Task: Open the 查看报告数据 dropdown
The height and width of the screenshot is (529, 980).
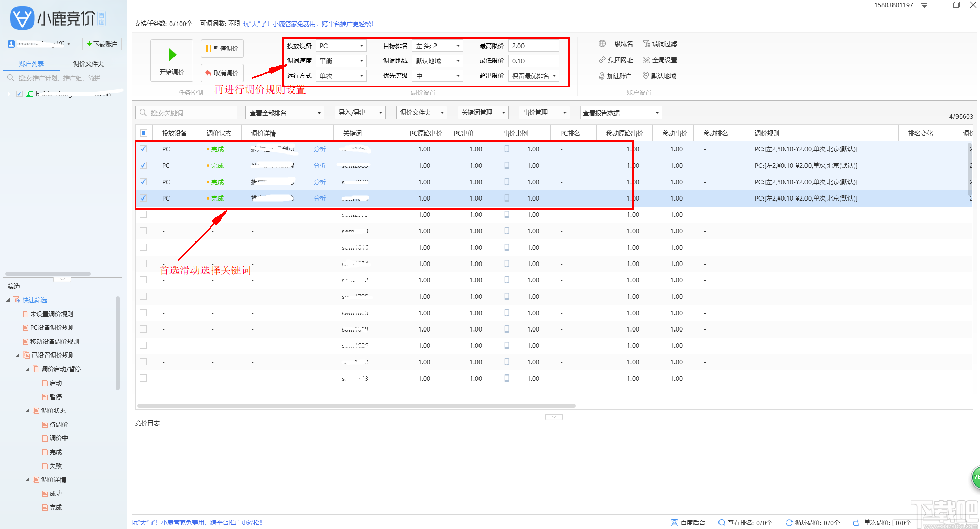Action: click(x=621, y=113)
